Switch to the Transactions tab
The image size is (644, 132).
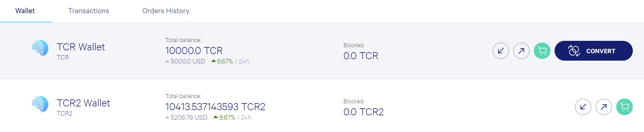pyautogui.click(x=89, y=11)
